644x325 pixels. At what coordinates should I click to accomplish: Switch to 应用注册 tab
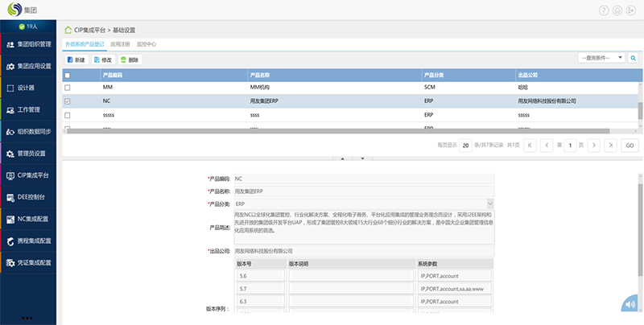120,44
